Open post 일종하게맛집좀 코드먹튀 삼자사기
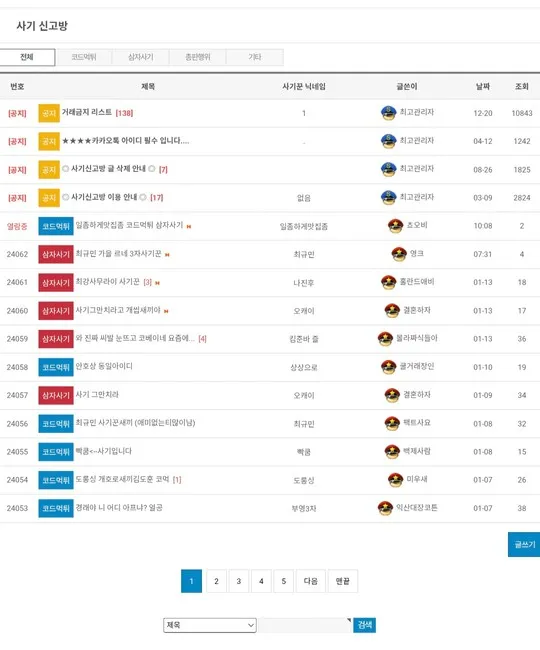 point(129,225)
